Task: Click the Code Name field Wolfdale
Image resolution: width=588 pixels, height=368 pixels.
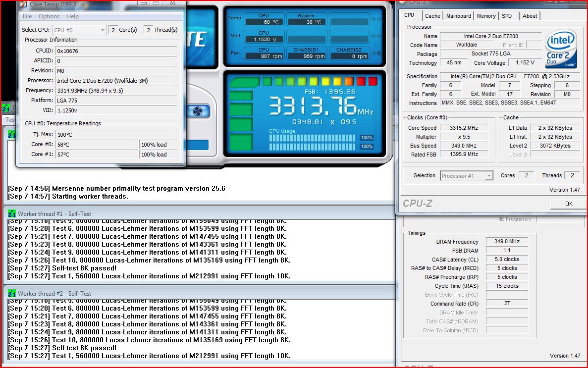Action: point(467,45)
